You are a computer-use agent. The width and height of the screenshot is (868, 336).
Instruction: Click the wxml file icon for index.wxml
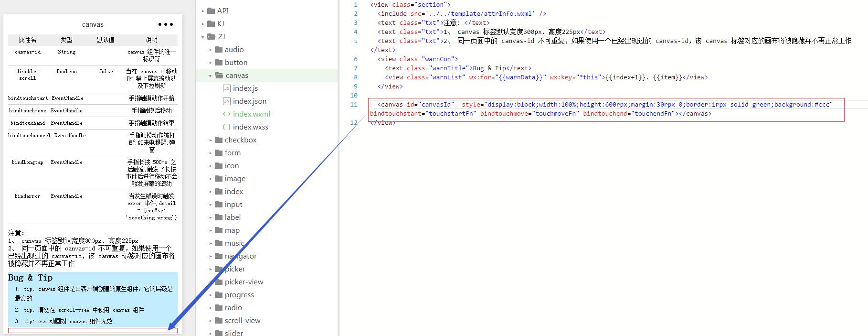point(227,114)
